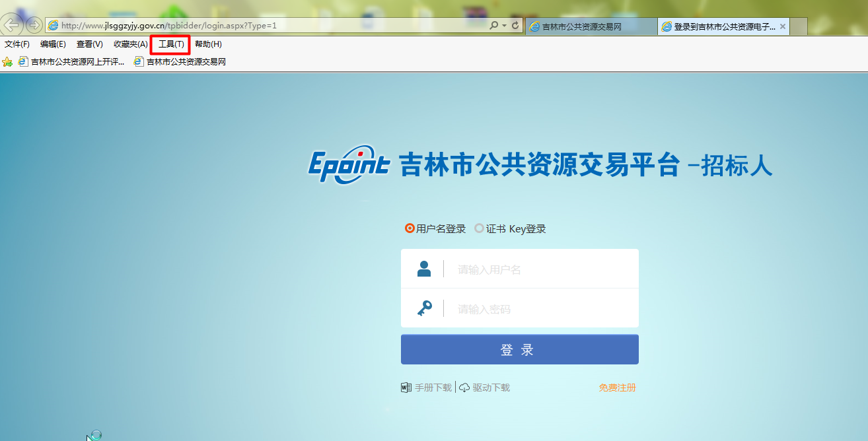The image size is (868, 441).
Task: Click the heading 吉林市公共资源交易平台 -招标人
Action: click(x=585, y=165)
